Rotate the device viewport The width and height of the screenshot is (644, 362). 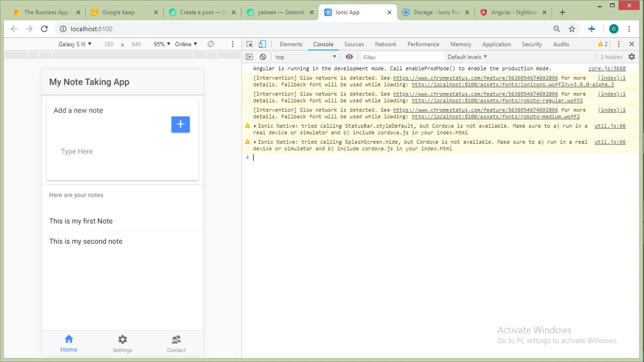tap(211, 44)
